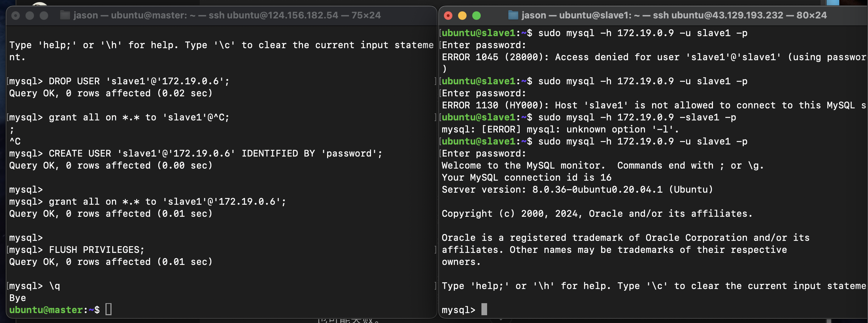Click the ERROR 1130 Host not allowed line
Screen dimensions: 868x323
654,105
